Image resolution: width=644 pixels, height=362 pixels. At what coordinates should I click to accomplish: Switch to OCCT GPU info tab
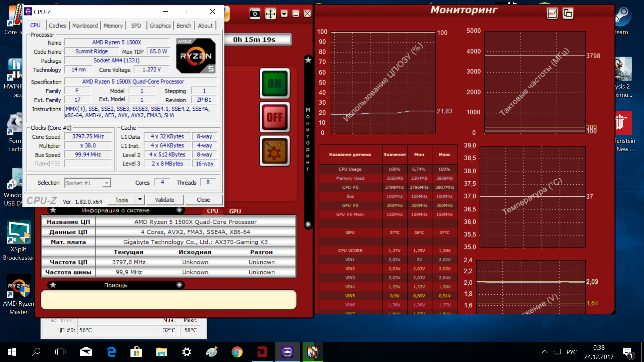(x=235, y=211)
